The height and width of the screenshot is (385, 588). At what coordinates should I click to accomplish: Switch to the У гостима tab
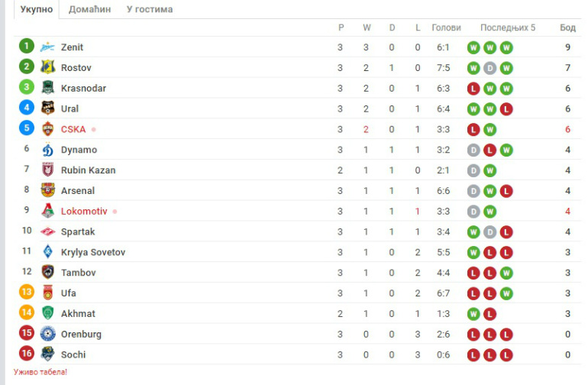coord(150,9)
